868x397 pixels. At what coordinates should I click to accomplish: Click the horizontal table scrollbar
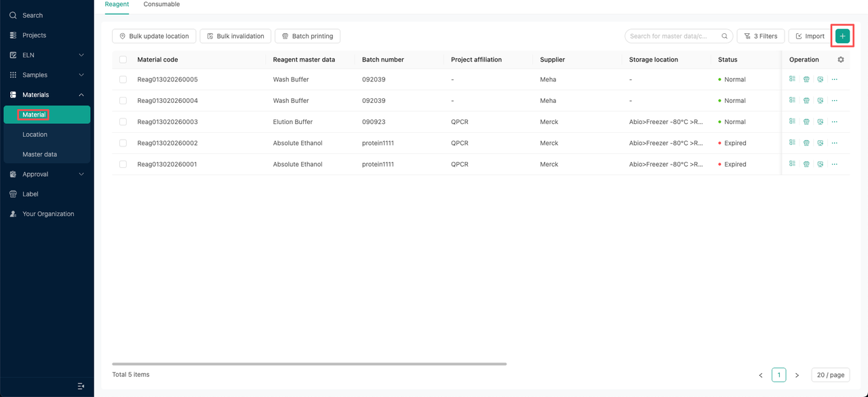309,364
